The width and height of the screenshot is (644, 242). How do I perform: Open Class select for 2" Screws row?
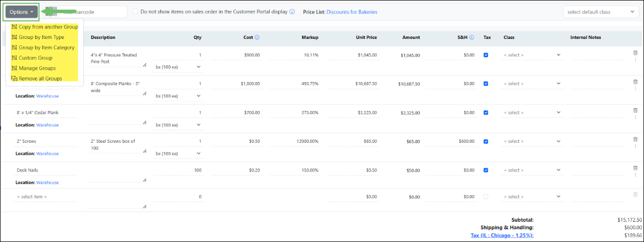532,141
